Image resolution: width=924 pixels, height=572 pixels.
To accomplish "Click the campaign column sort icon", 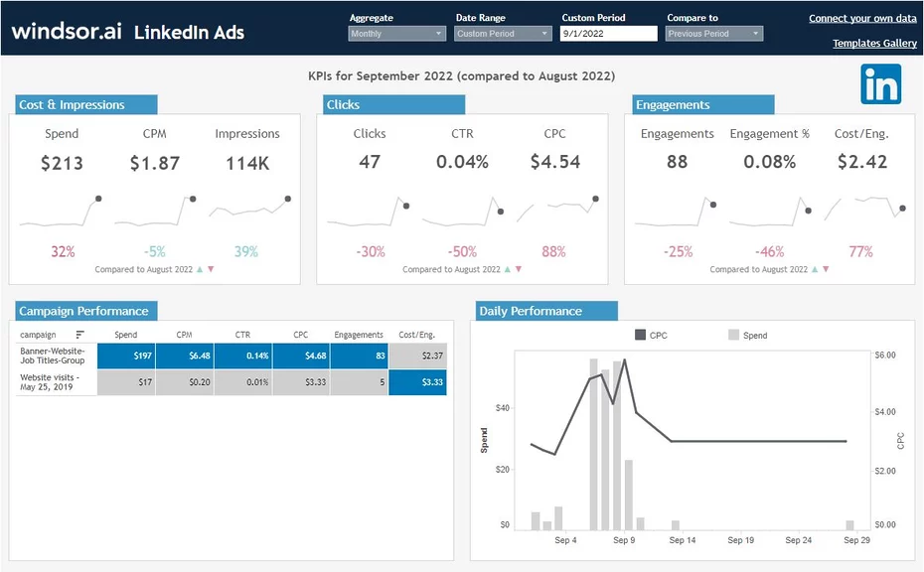I will click(80, 335).
